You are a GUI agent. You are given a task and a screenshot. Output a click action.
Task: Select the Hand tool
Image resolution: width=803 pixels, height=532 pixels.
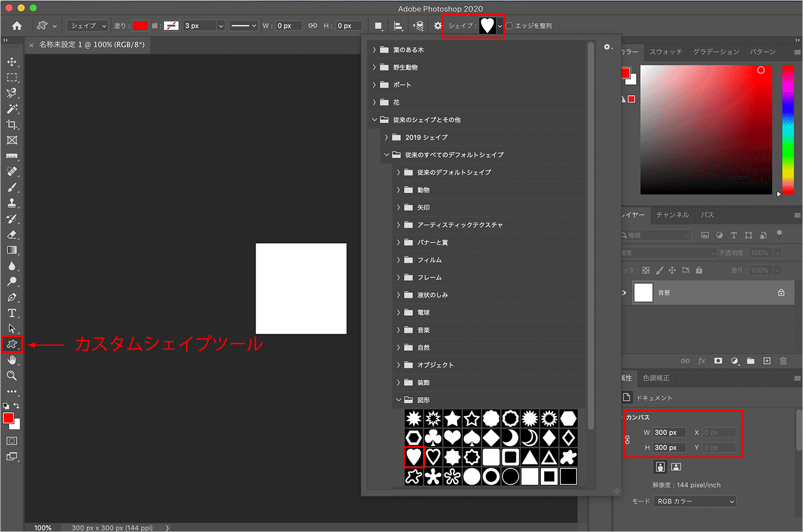(11, 360)
